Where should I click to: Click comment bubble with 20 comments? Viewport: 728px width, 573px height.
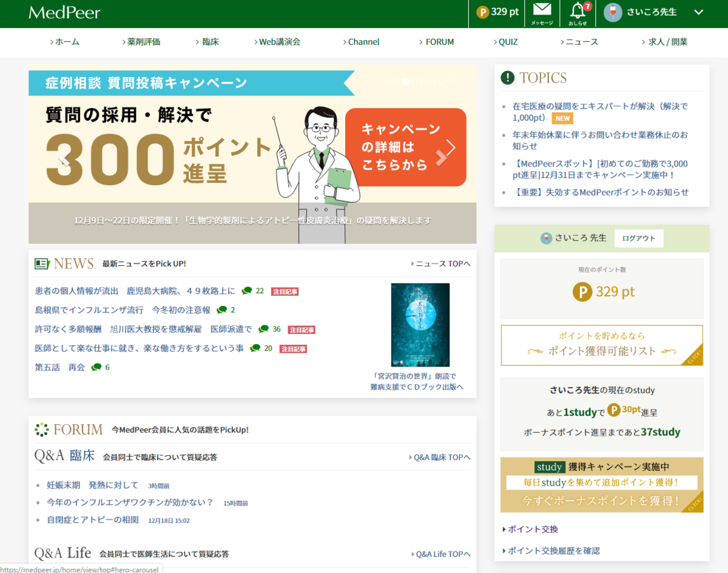point(255,348)
